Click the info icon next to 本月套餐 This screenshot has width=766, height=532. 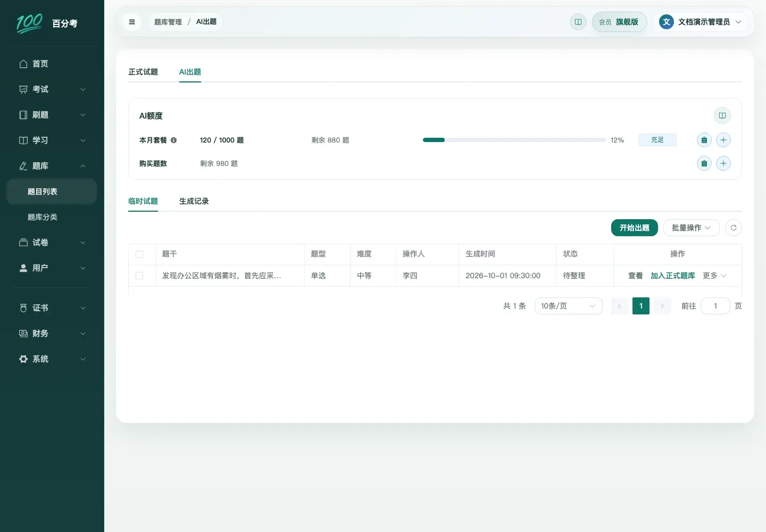pyautogui.click(x=173, y=140)
